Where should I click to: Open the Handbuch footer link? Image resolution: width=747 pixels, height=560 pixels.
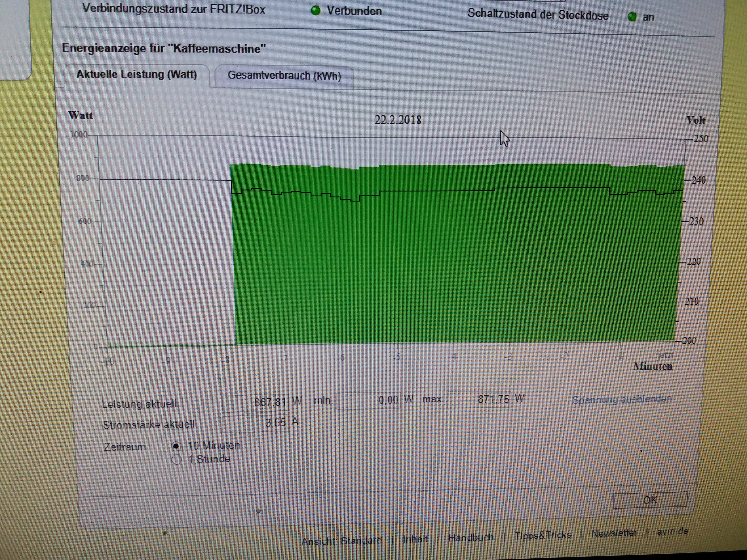tap(471, 537)
